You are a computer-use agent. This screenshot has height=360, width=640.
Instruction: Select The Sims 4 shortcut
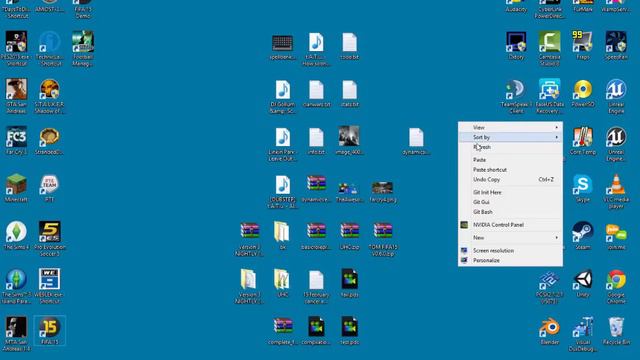pos(16,236)
